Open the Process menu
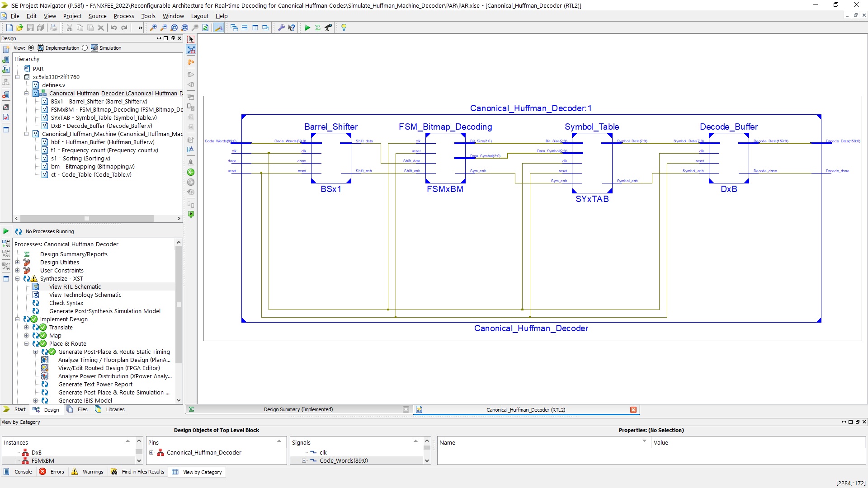Viewport: 868px width, 488px height. tap(123, 16)
